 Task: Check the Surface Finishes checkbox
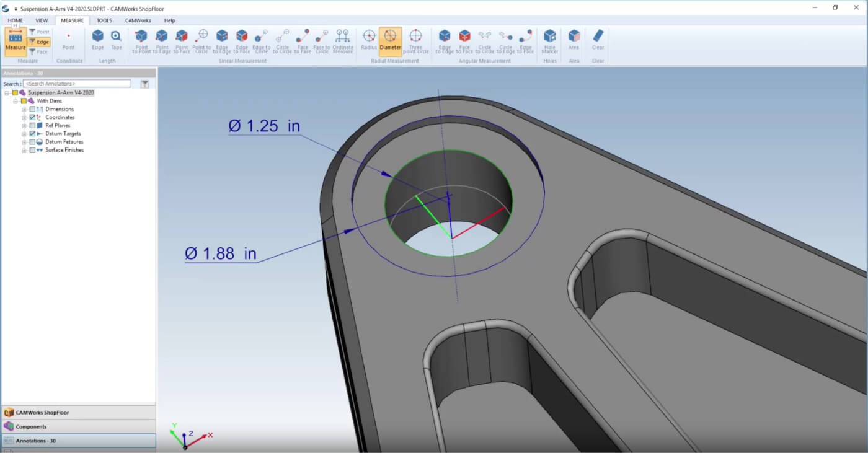(x=32, y=150)
